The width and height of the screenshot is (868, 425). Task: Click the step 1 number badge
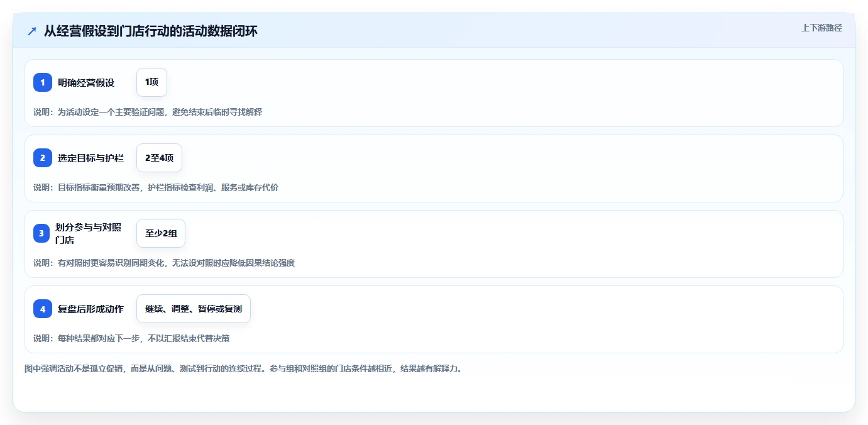(43, 82)
